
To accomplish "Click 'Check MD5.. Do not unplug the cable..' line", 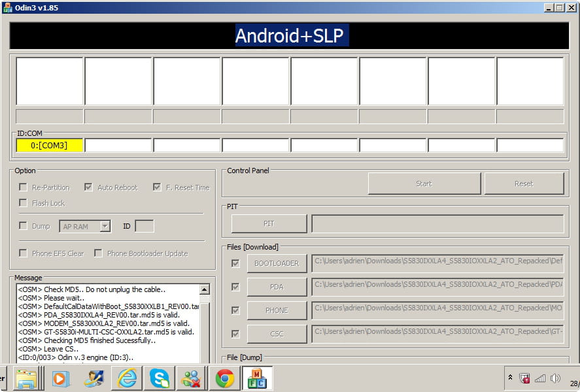I will point(92,289).
